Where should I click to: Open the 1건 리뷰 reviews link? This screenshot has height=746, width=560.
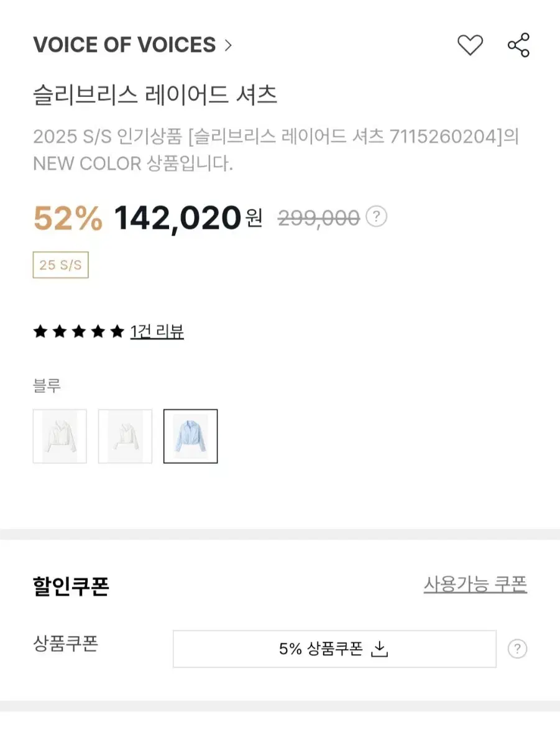[x=157, y=332]
